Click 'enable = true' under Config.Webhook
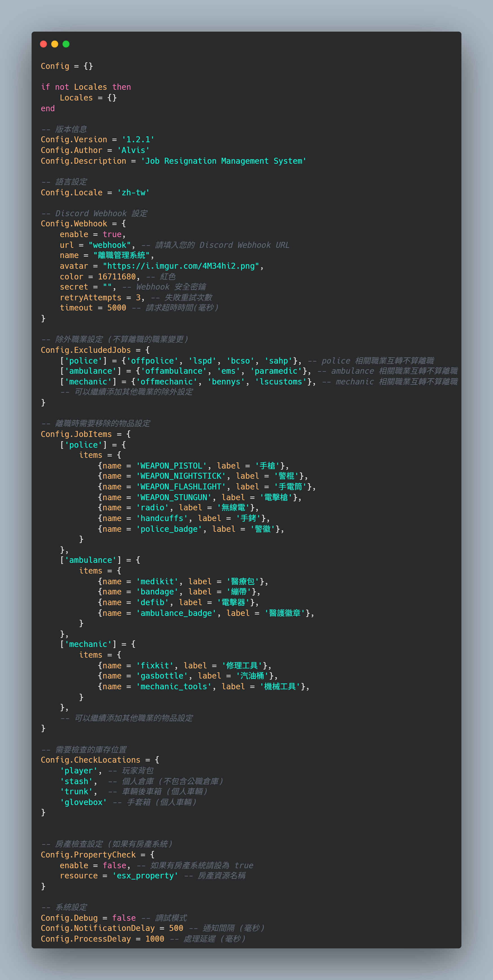 pyautogui.click(x=91, y=234)
